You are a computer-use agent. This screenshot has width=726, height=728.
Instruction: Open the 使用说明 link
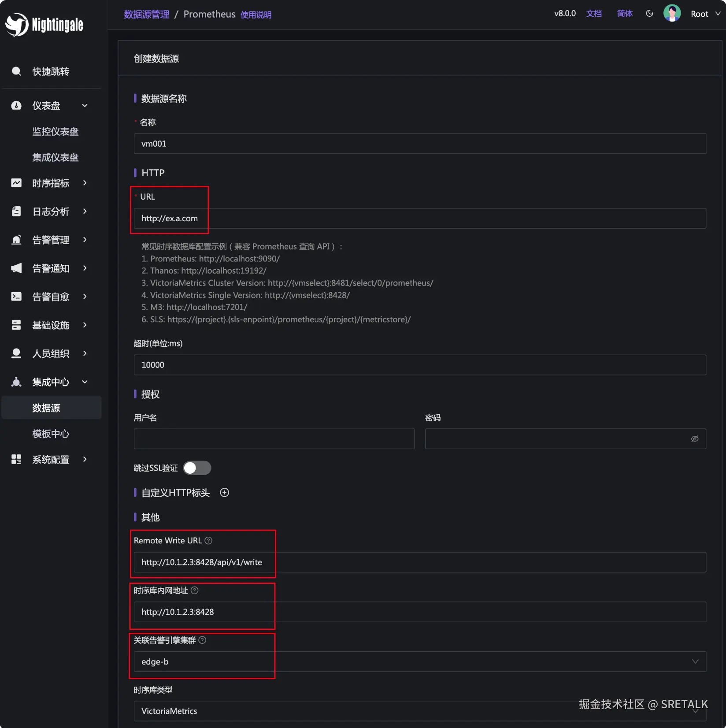coord(256,15)
